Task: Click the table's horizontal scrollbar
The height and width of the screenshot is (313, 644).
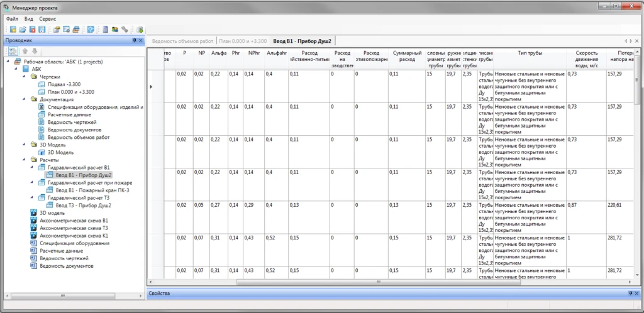Action: [x=314, y=282]
